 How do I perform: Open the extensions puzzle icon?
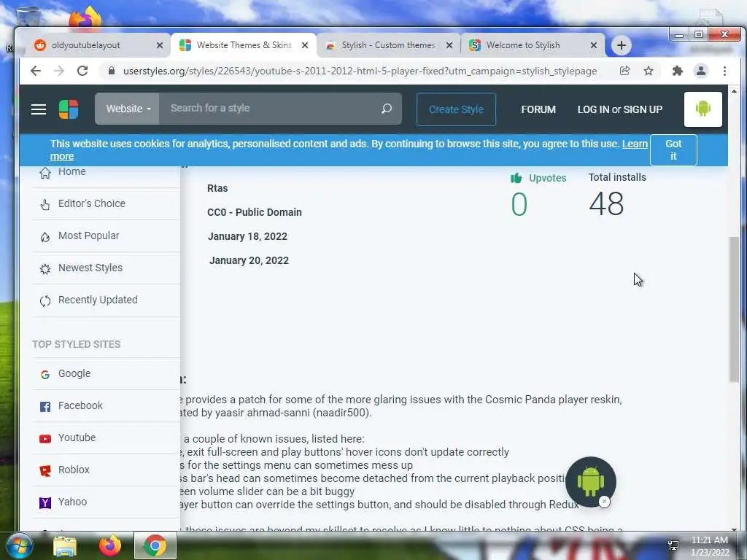677,71
